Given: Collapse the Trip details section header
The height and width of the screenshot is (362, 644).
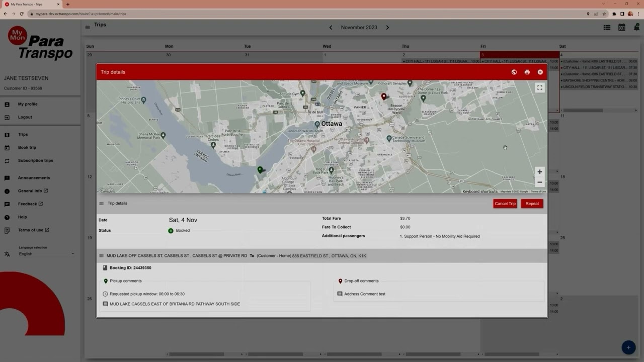Looking at the screenshot, I should 102,204.
